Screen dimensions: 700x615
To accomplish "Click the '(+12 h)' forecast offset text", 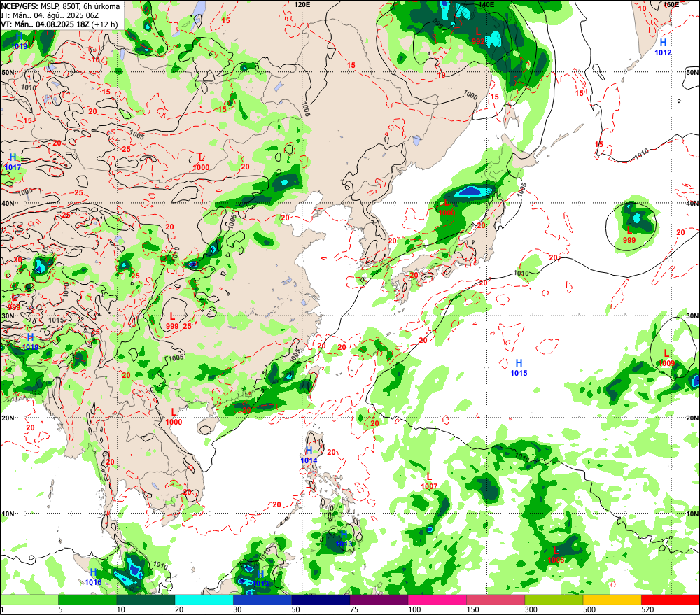I will (104, 24).
